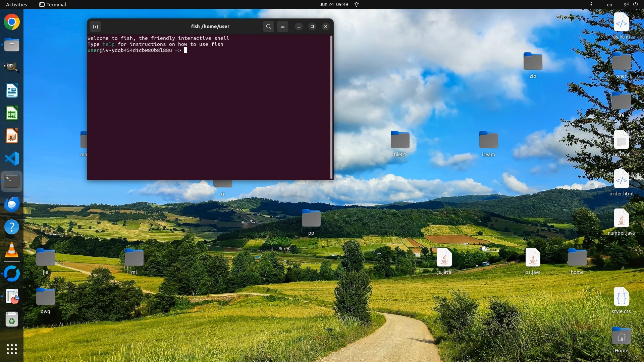Open Google Chrome from the dock
This screenshot has height=362, width=644.
(x=12, y=22)
